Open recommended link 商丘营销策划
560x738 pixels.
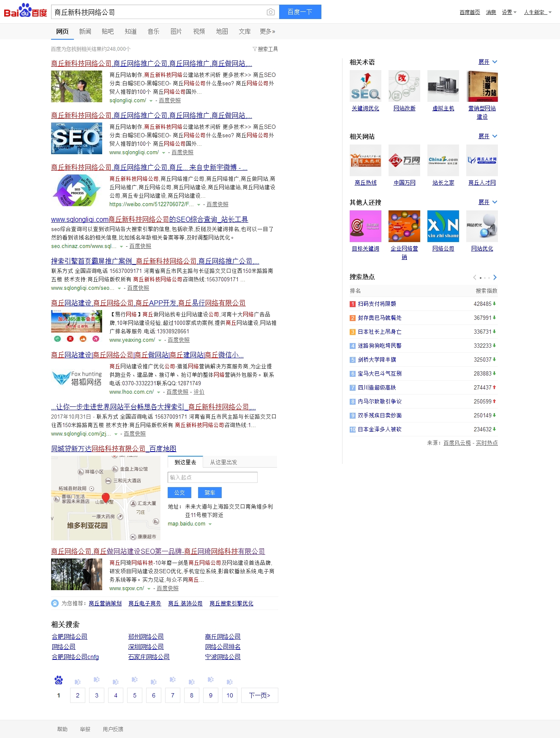[x=105, y=603]
